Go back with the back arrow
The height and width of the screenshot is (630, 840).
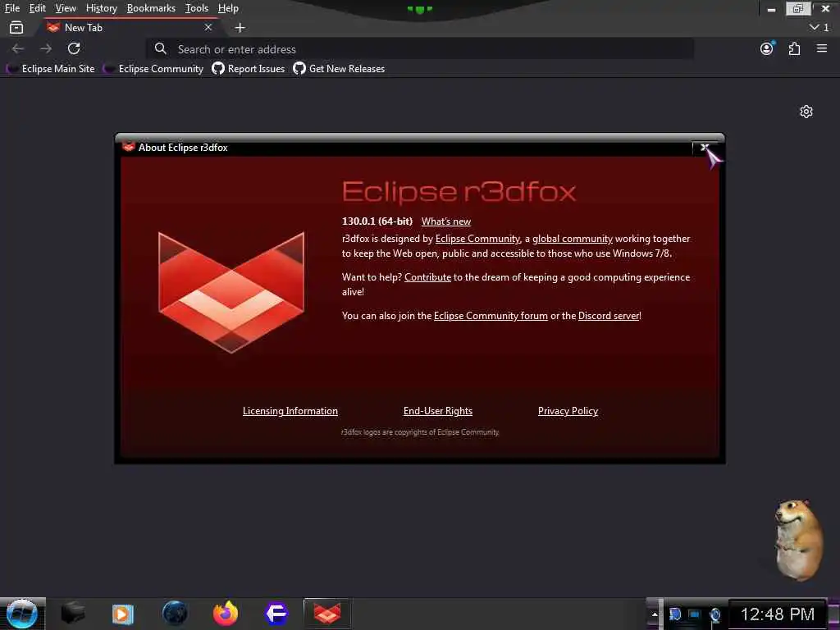[18, 48]
